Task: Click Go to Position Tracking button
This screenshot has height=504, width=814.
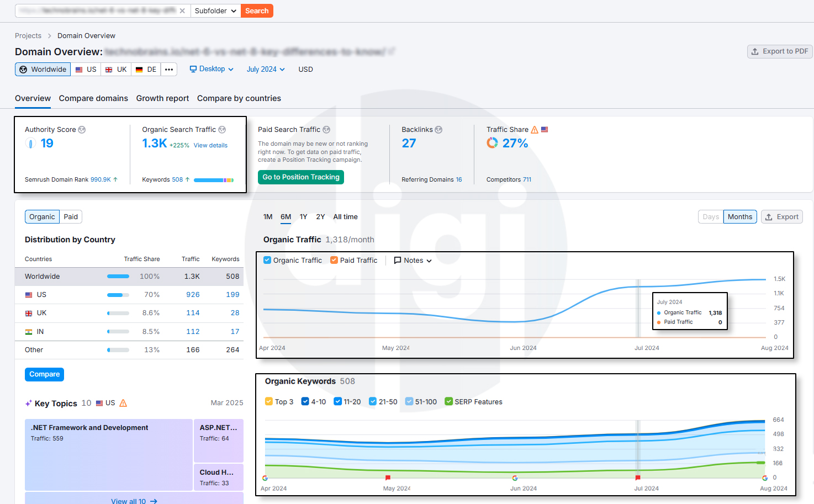Action: point(301,177)
